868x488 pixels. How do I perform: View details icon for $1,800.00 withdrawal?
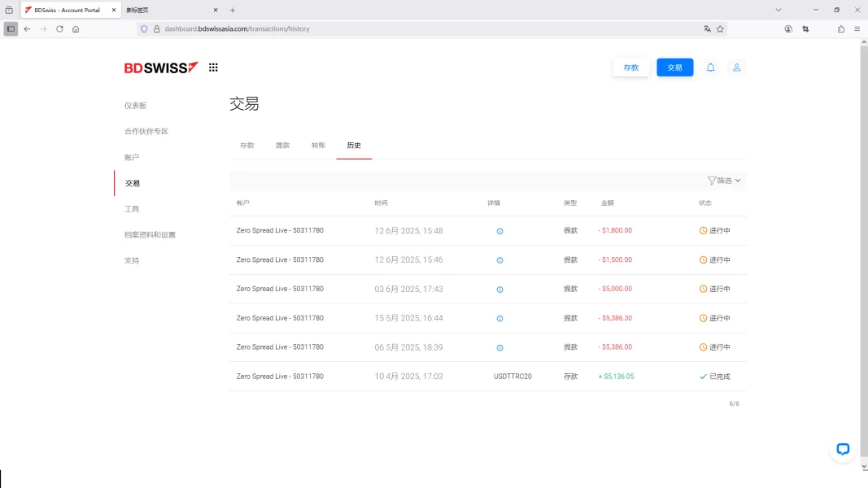click(x=499, y=231)
